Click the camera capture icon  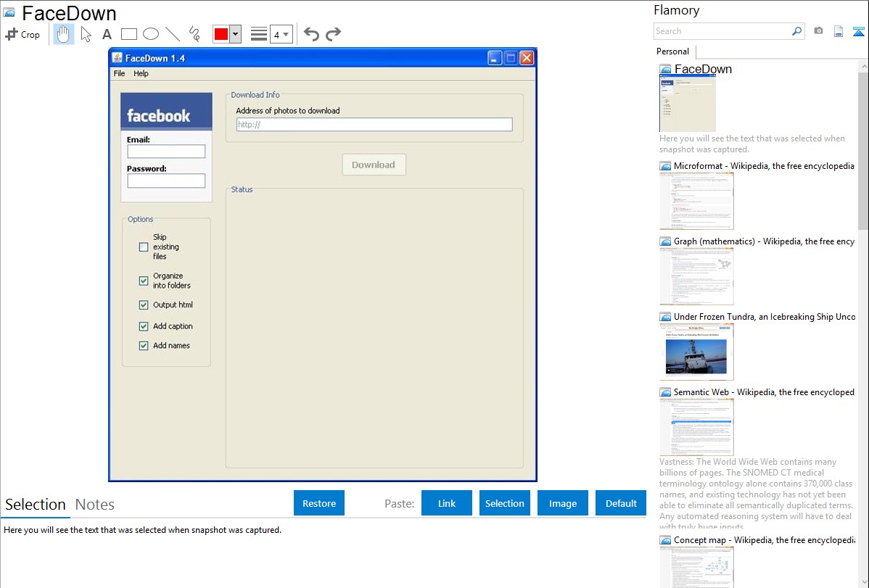pos(818,31)
